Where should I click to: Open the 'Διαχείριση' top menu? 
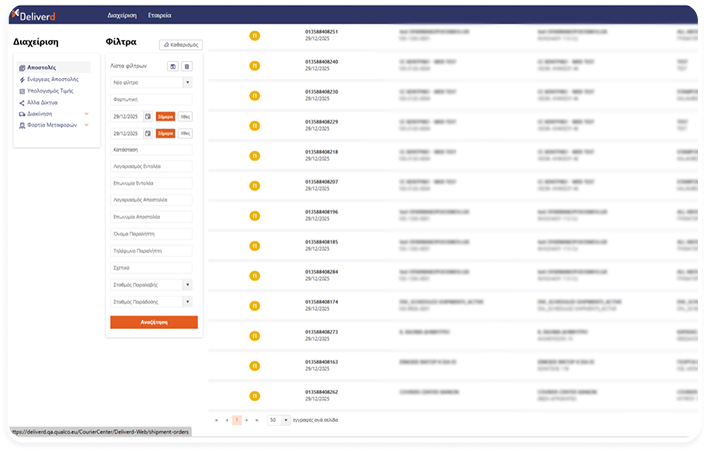click(x=121, y=17)
